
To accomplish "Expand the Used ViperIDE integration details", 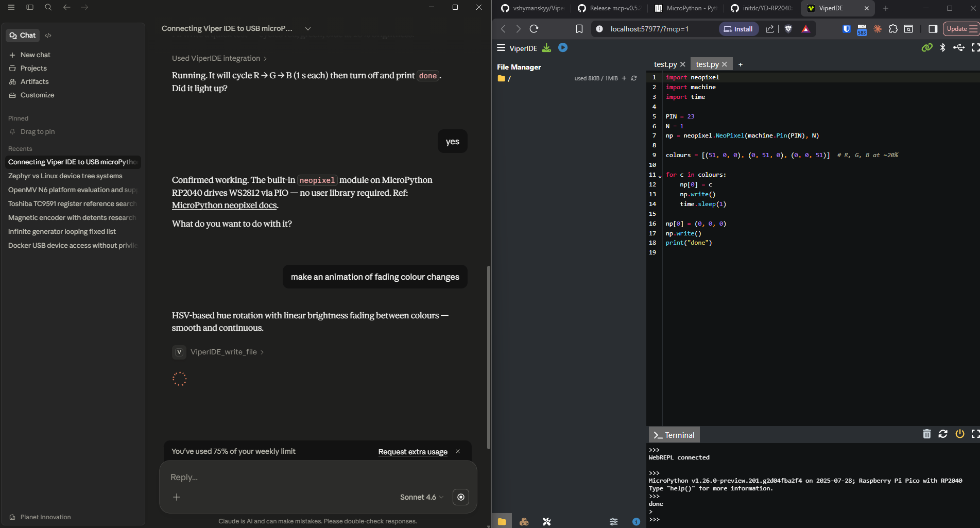I will pyautogui.click(x=219, y=58).
